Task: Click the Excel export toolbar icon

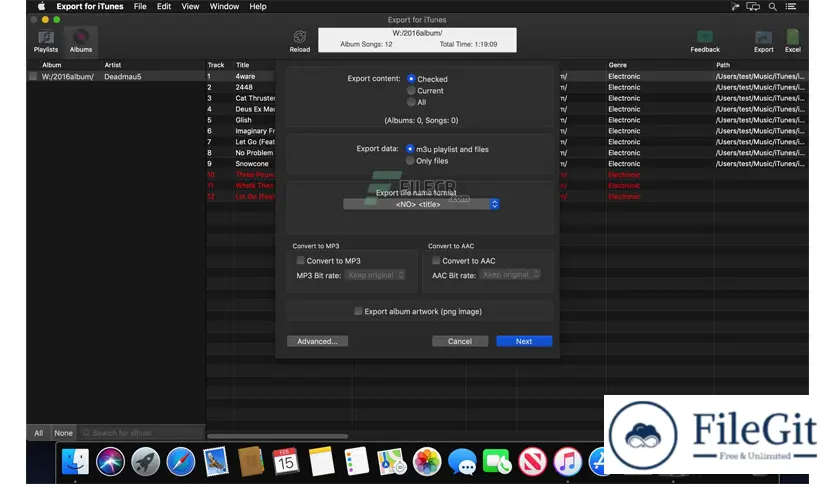Action: point(793,41)
